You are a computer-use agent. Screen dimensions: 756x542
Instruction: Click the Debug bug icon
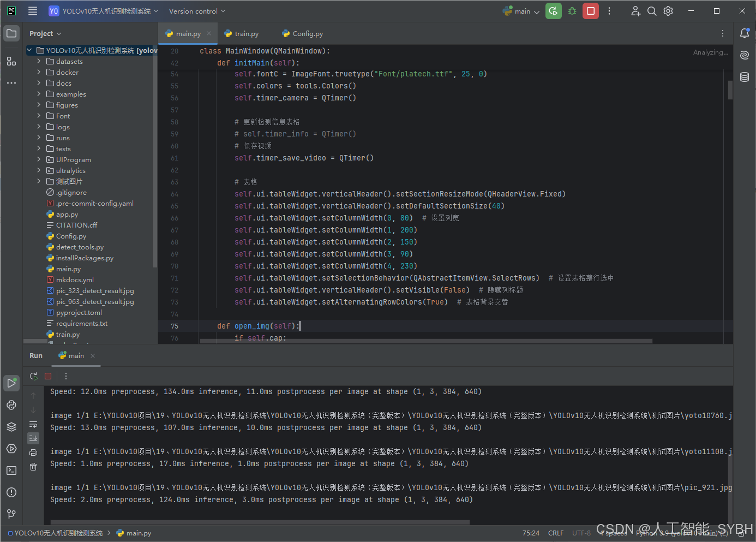tap(572, 11)
